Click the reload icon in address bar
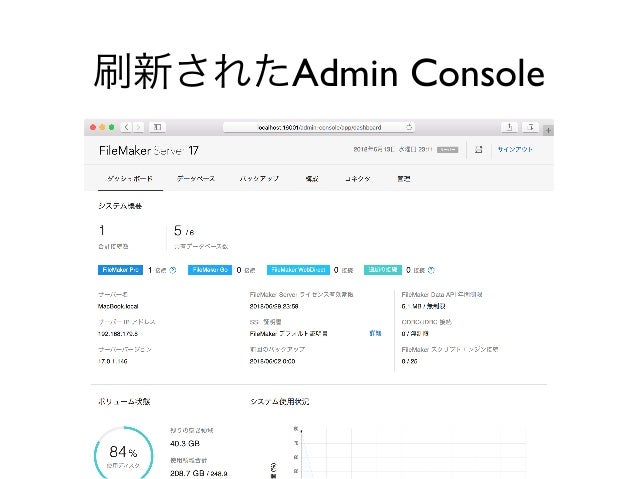 tap(409, 127)
